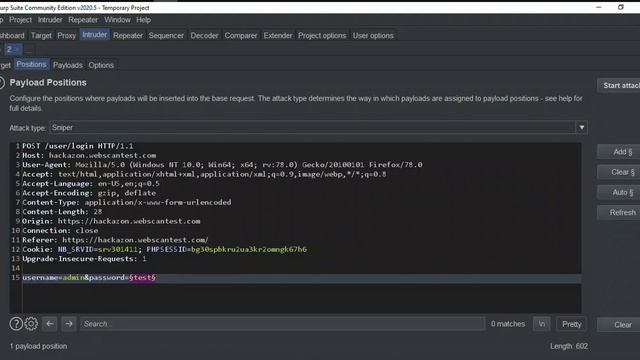Screen dimensions: 640x360
Task: Click the Content-Length: 28 line
Action: pyautogui.click(x=62, y=212)
